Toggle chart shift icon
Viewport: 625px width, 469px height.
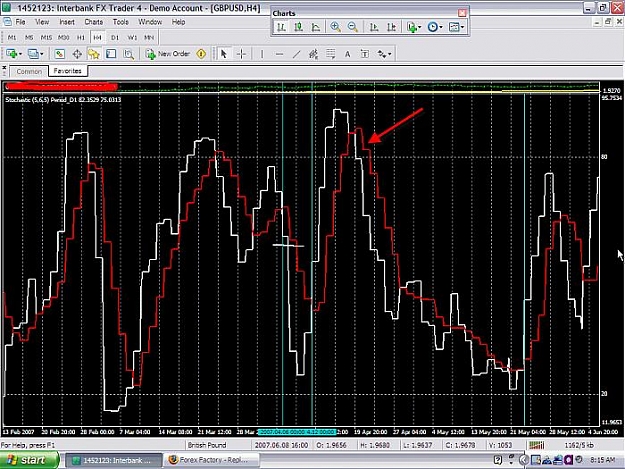(391, 27)
